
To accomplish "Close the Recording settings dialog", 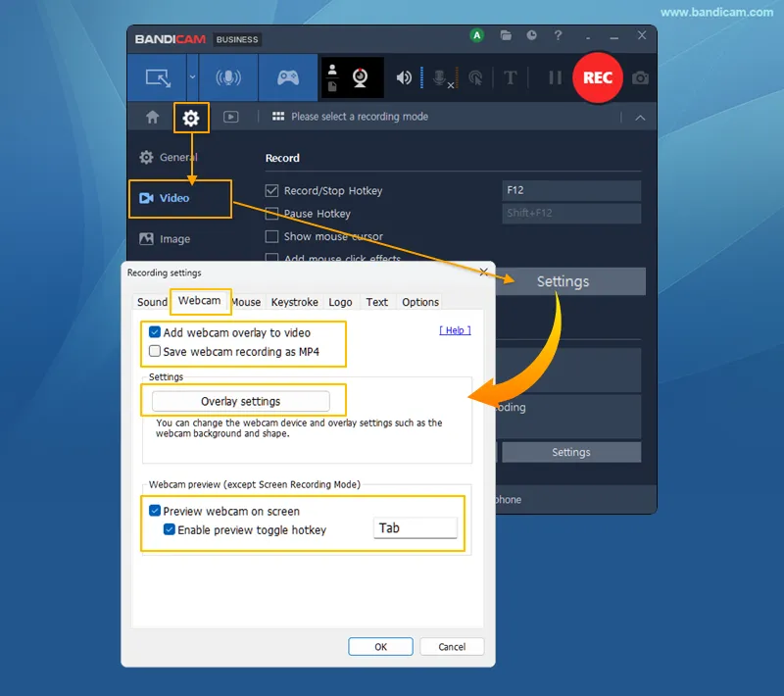I will [483, 272].
